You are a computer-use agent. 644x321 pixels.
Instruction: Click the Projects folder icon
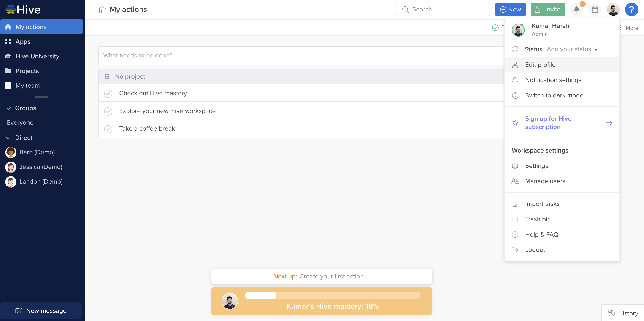(x=8, y=71)
